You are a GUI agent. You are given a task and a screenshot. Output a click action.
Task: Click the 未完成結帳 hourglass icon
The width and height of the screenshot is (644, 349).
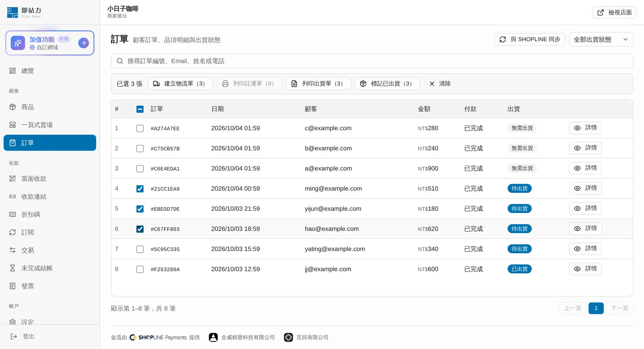click(13, 268)
